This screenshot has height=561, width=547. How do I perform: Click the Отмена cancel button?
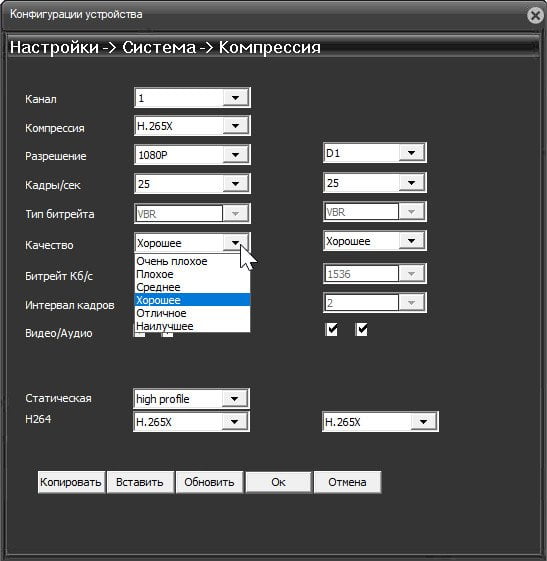(347, 482)
